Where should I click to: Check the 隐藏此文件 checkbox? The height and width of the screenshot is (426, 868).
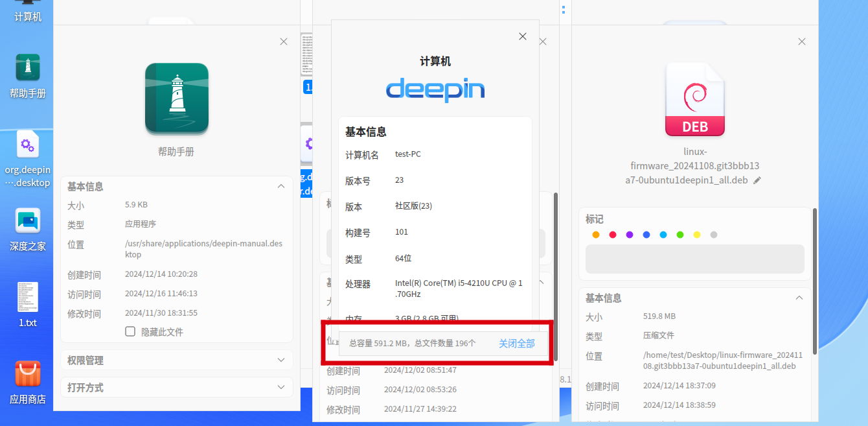(x=130, y=331)
